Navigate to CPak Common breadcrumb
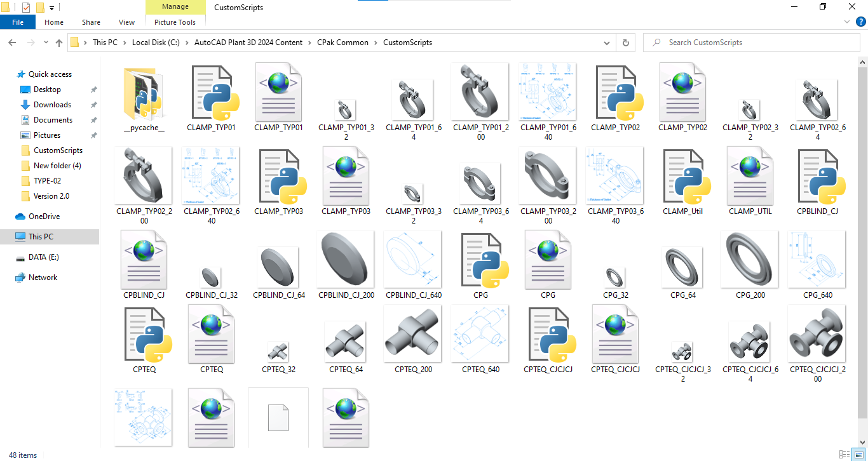Screen dimensions: 868x461 (x=343, y=43)
